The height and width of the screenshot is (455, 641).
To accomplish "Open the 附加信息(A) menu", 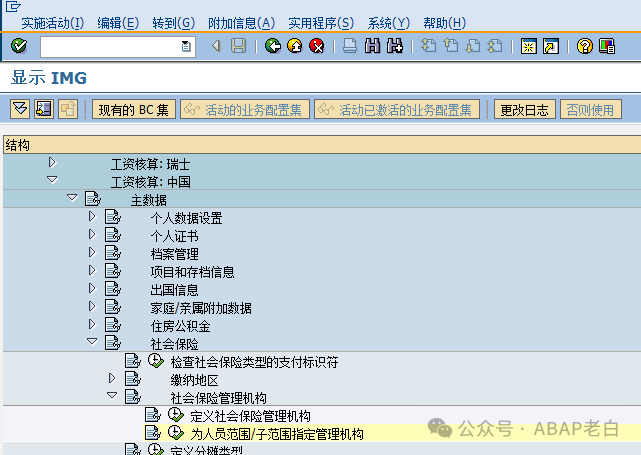I will point(241,23).
